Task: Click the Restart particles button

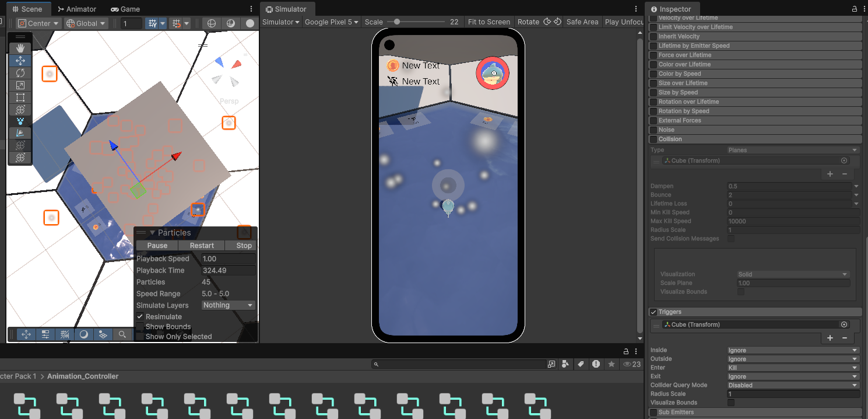Action: (x=202, y=246)
